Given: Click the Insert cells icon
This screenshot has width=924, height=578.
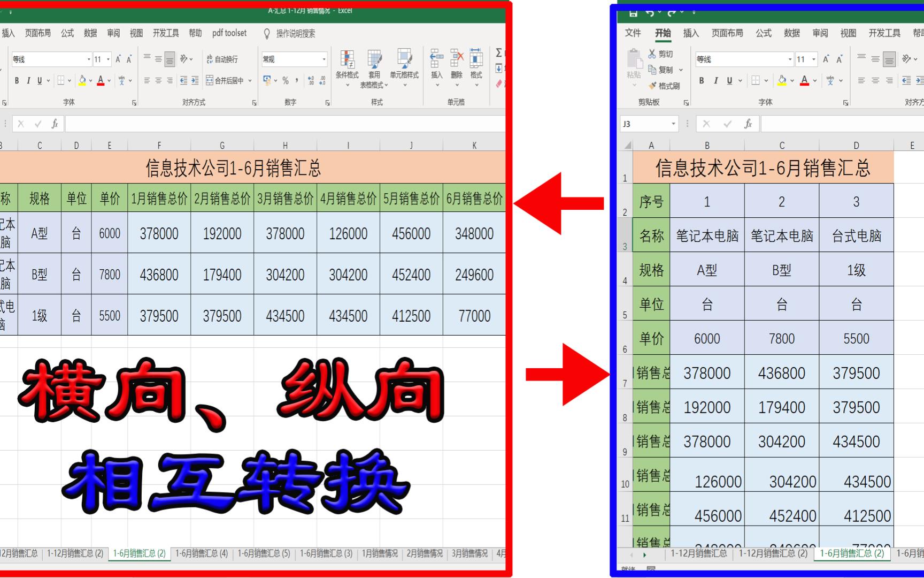Looking at the screenshot, I should [x=437, y=67].
